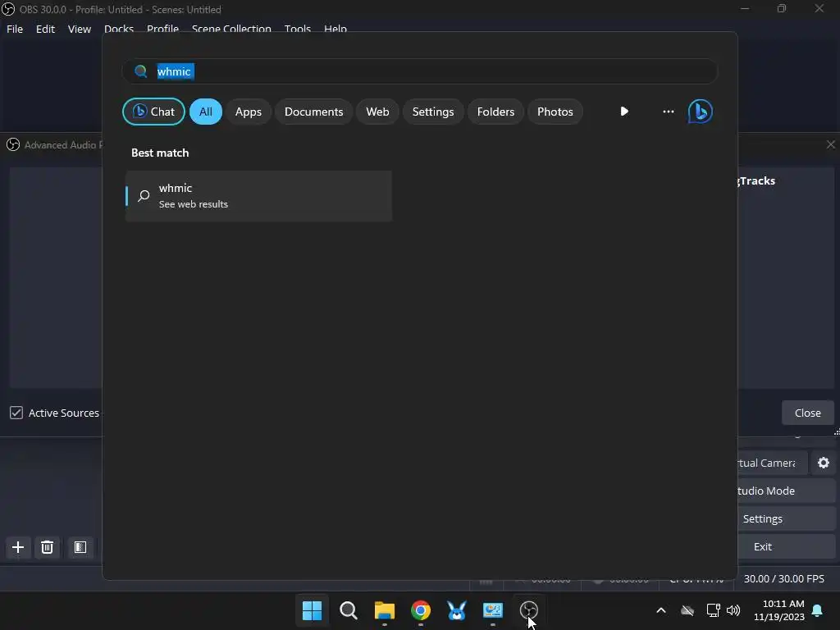Open OBS Settings from controls dock
Viewport: 840px width, 630px height.
click(786, 518)
